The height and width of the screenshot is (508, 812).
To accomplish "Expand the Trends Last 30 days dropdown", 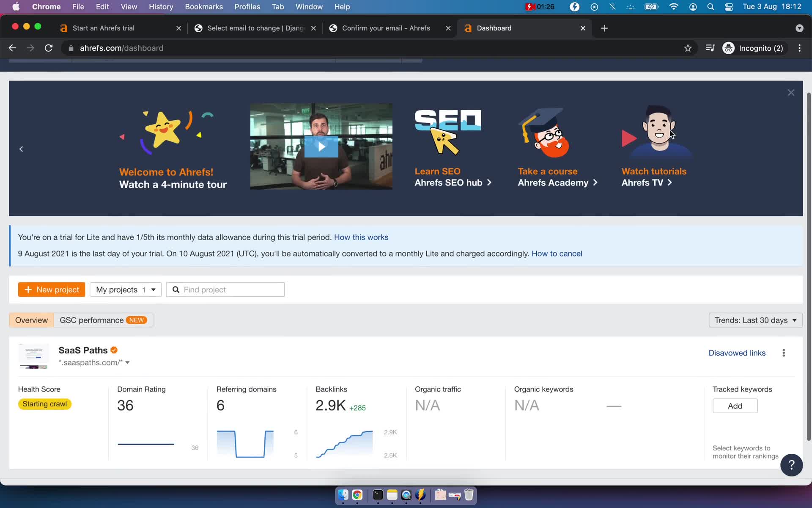I will 755,320.
